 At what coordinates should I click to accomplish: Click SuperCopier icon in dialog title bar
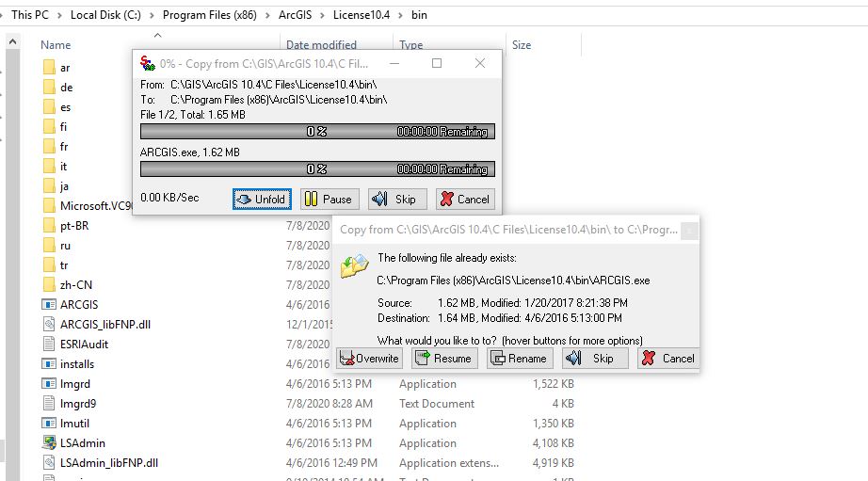147,63
